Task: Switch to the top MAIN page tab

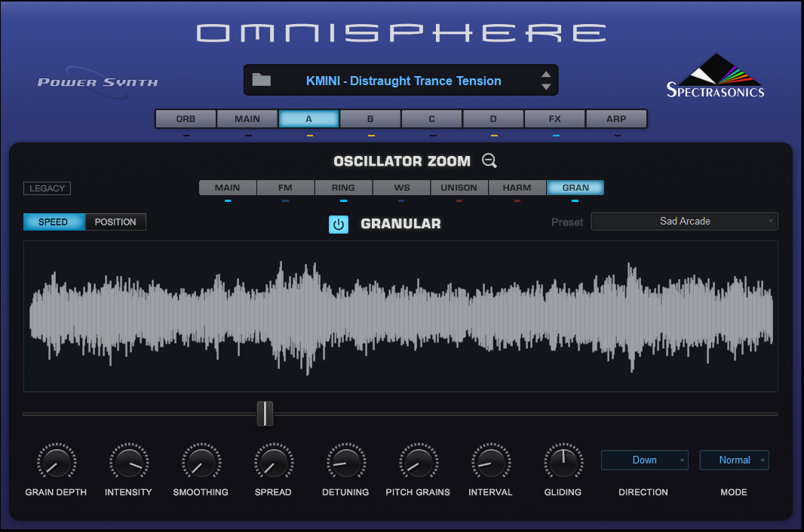Action: tap(247, 119)
